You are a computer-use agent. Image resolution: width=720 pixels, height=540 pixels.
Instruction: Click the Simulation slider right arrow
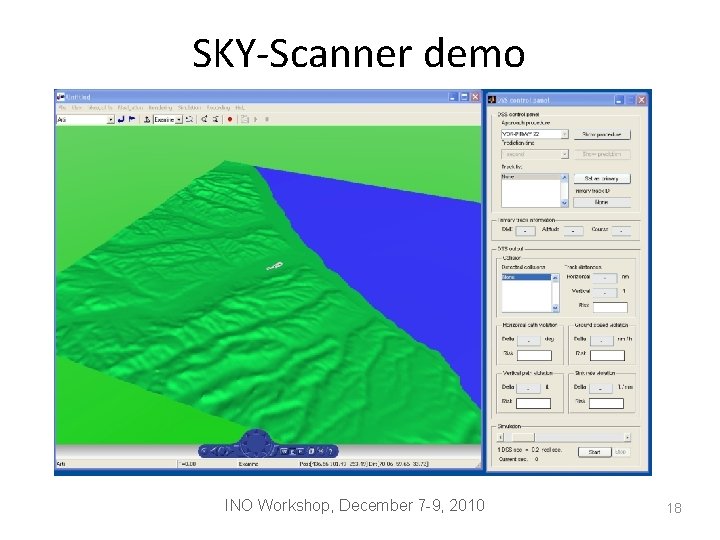click(628, 437)
